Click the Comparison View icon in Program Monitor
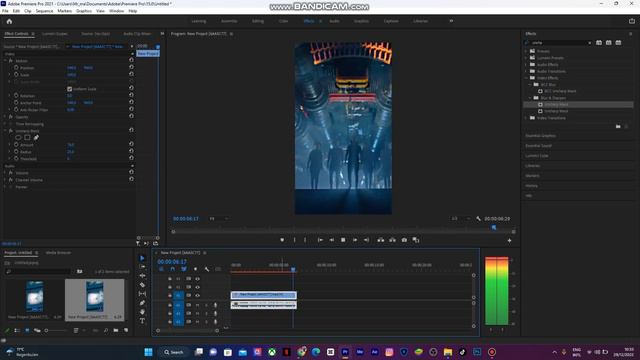The image size is (640, 360). [416, 240]
